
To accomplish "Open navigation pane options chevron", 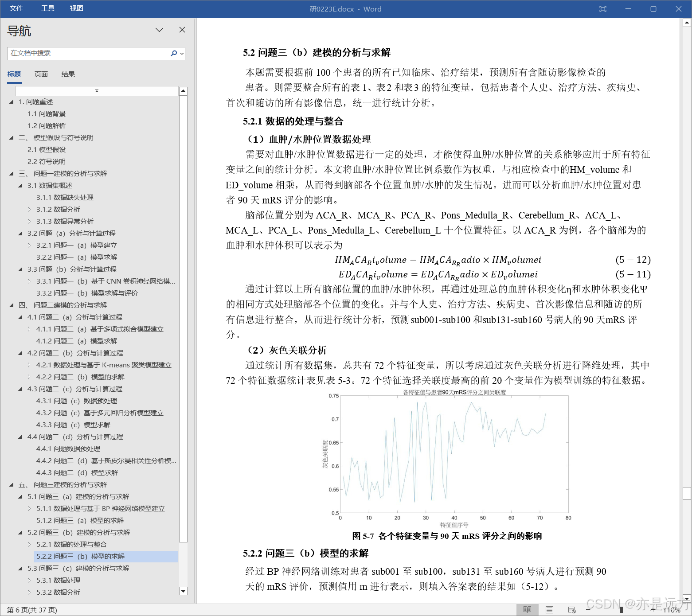I will pos(160,30).
